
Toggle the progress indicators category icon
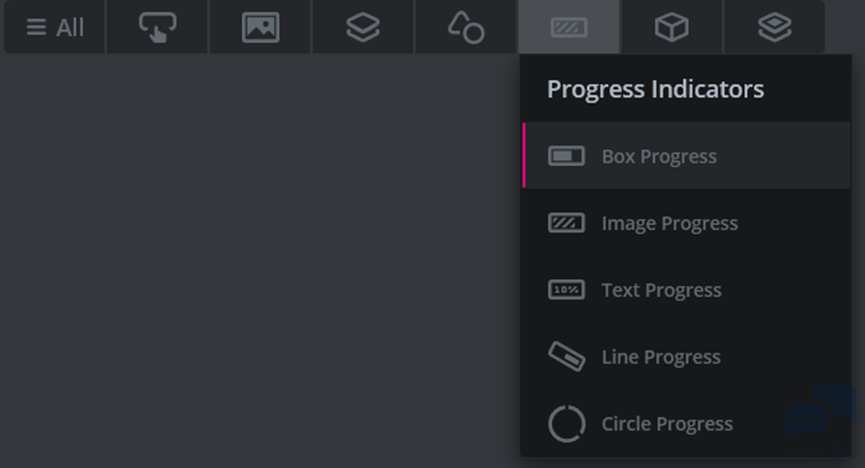point(569,27)
